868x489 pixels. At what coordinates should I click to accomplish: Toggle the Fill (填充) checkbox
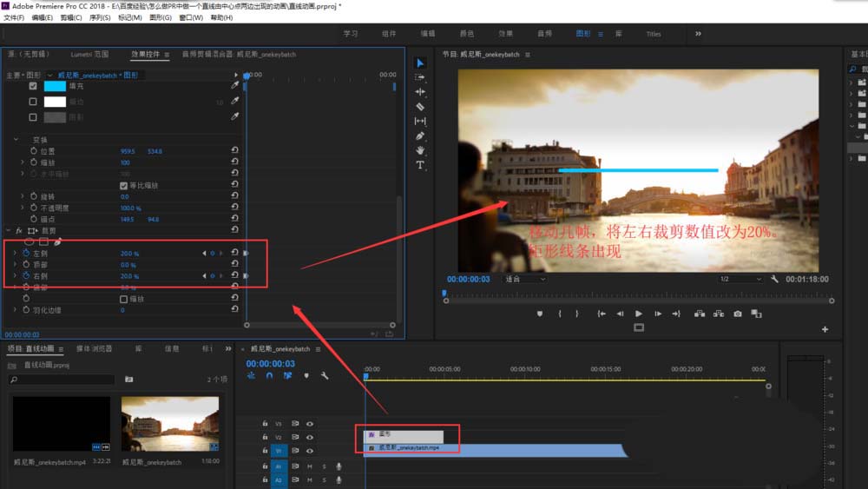[x=33, y=86]
